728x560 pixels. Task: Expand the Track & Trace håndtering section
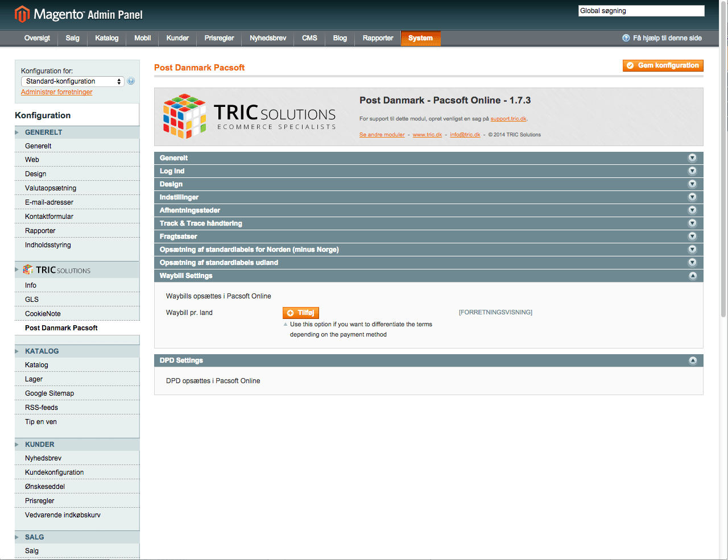coord(201,223)
